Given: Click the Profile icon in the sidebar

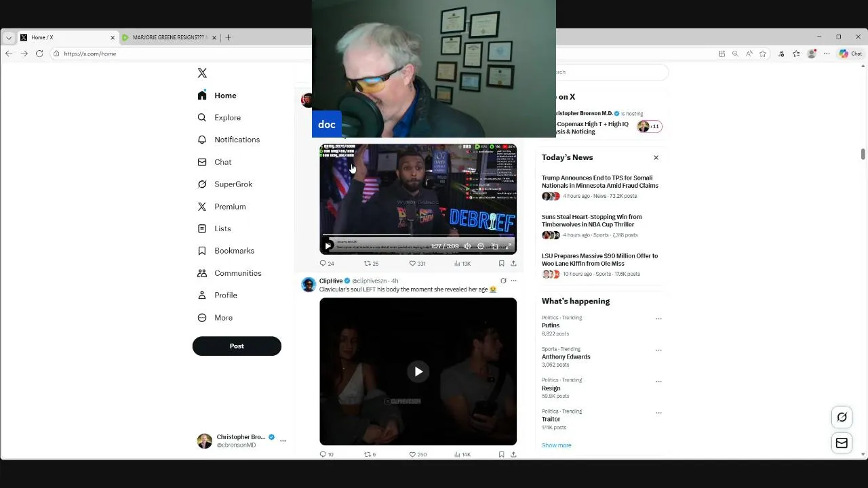Looking at the screenshot, I should click(202, 296).
